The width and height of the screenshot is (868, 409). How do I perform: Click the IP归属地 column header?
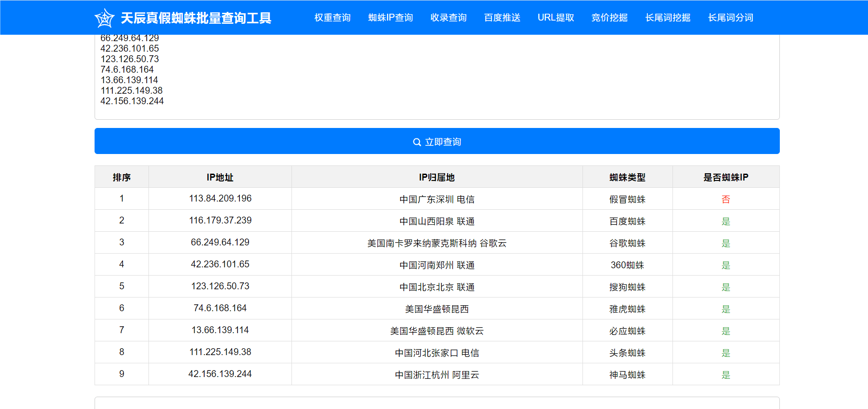[437, 177]
